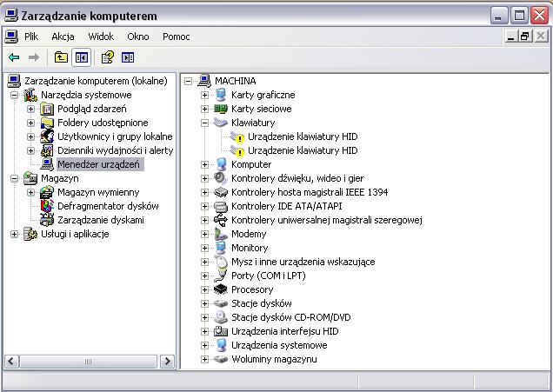Click warning icon of first Urządzenie klawiatury HID
Viewport: 553px width, 392px height.
(240, 138)
